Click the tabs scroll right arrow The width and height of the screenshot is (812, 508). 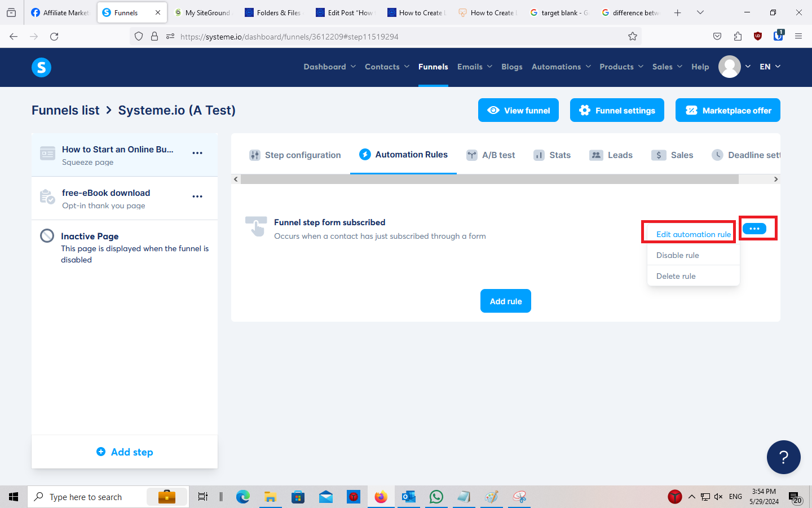point(776,179)
